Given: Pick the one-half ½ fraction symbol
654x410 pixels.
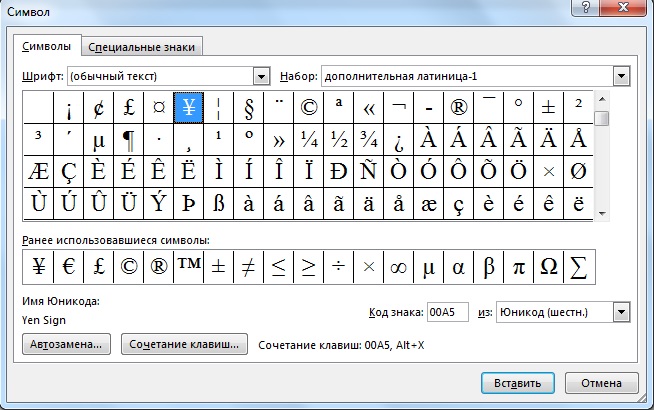Looking at the screenshot, I should point(339,140).
